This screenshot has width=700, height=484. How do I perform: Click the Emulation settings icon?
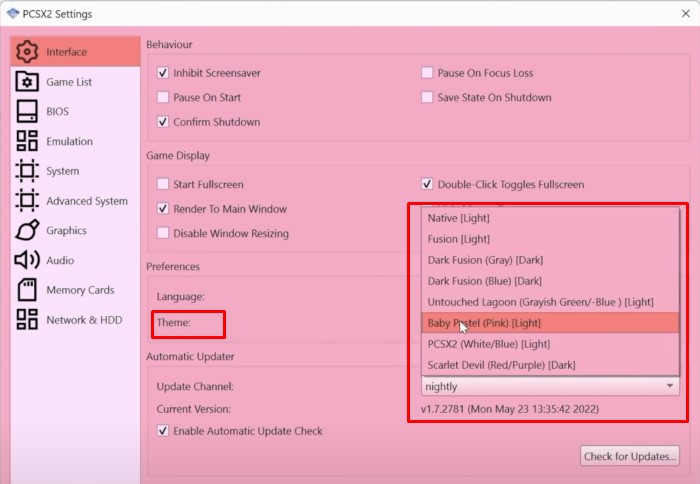click(27, 141)
